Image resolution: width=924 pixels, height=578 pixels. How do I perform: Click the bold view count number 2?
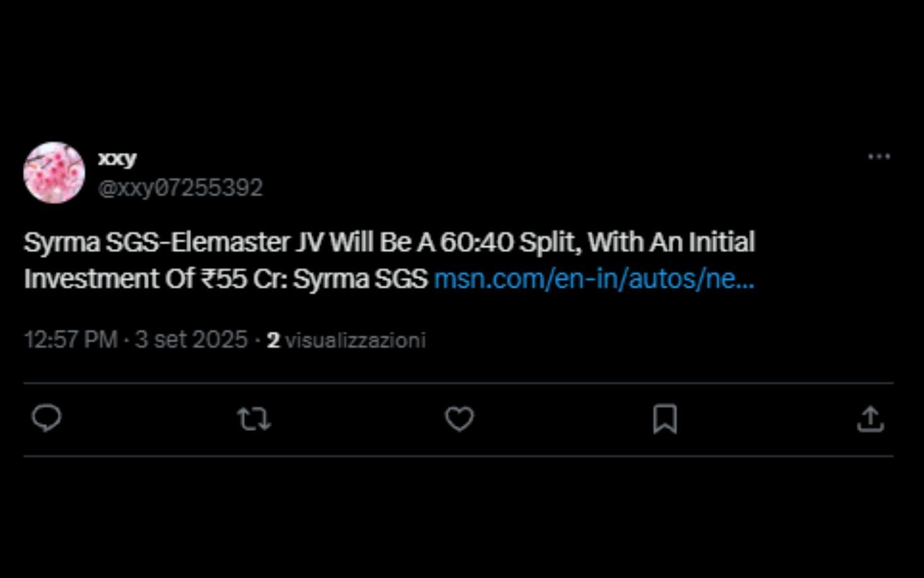[273, 340]
